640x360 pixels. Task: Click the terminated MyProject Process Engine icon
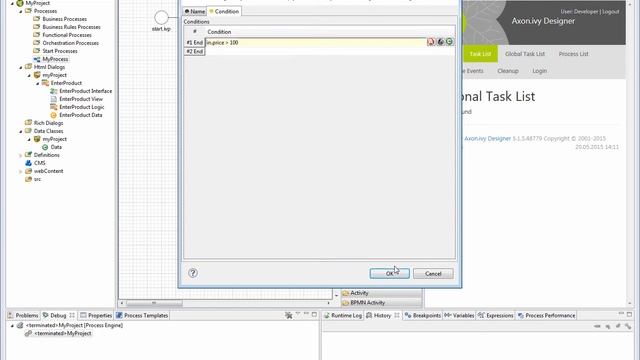[20, 325]
